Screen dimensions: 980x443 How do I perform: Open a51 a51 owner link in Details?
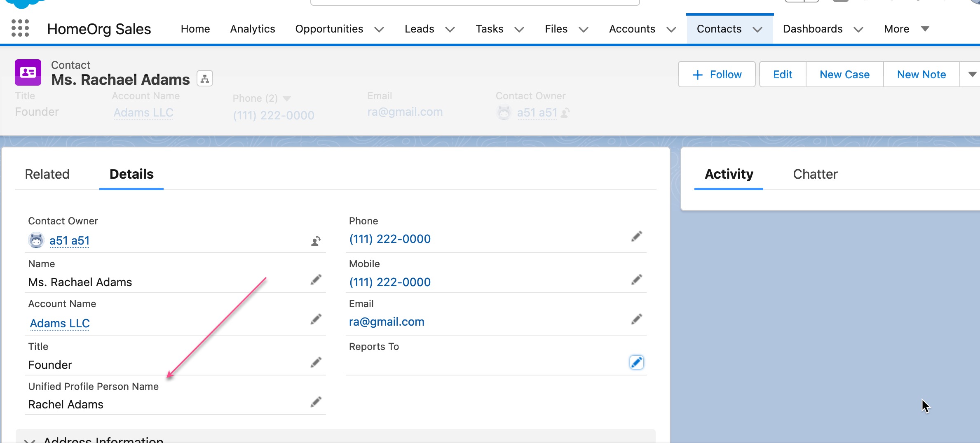coord(69,240)
